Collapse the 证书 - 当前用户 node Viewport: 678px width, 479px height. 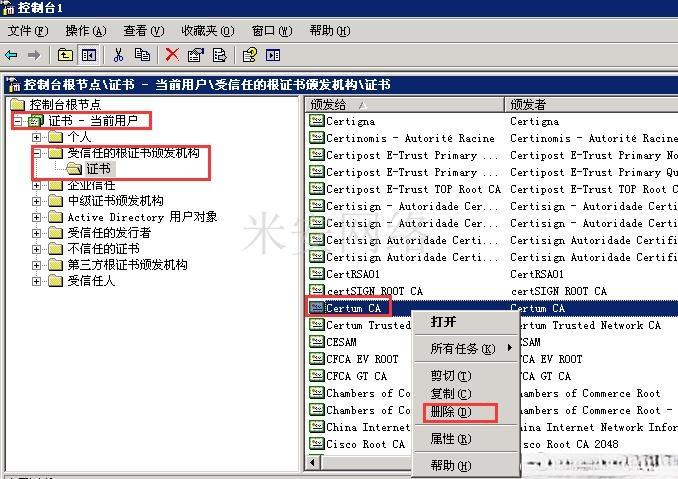(x=17, y=121)
